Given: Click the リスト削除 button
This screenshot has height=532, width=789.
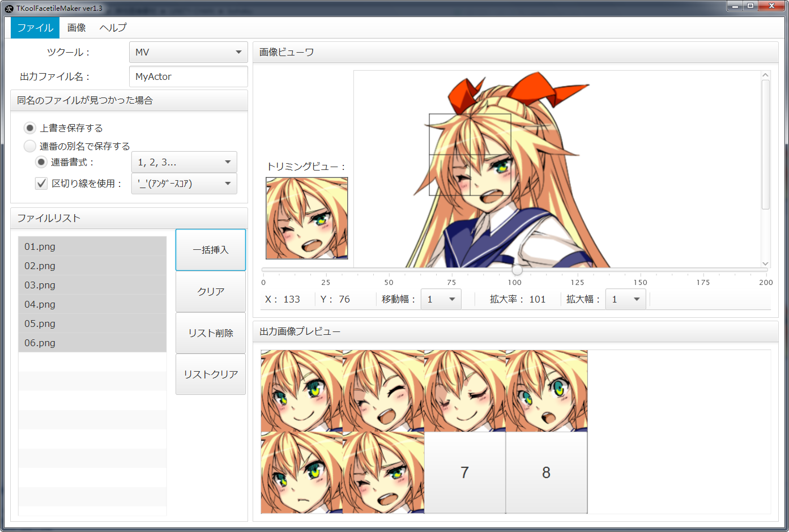Looking at the screenshot, I should 211,333.
